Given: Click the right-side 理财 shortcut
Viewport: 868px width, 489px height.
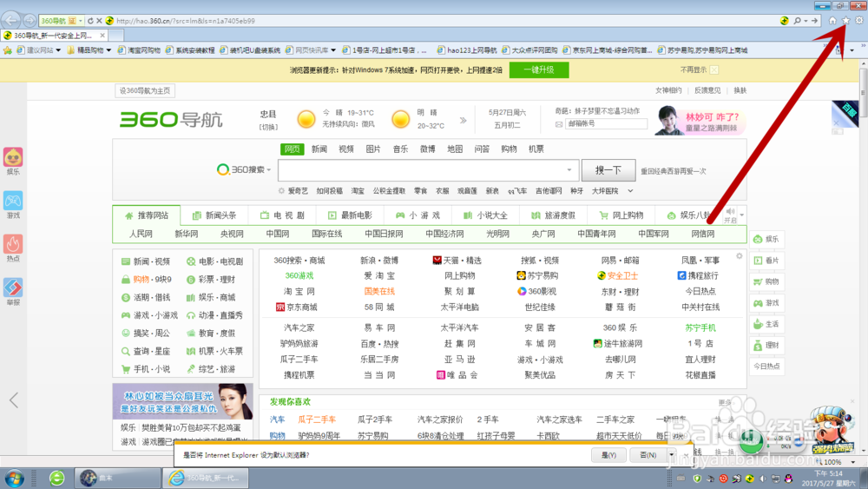Looking at the screenshot, I should click(x=766, y=345).
